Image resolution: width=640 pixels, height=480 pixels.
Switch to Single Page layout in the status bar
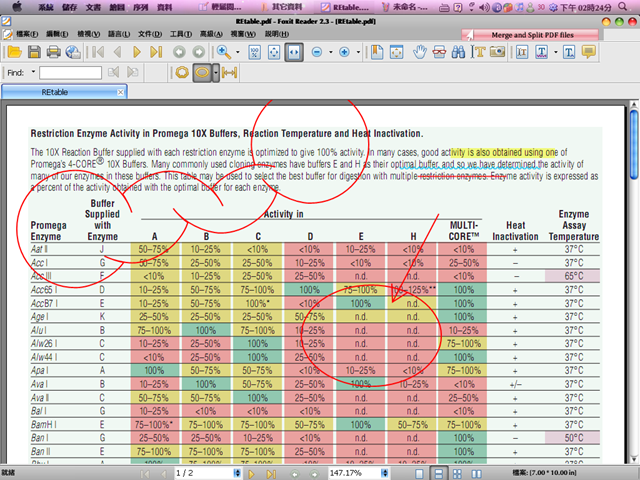(419, 473)
